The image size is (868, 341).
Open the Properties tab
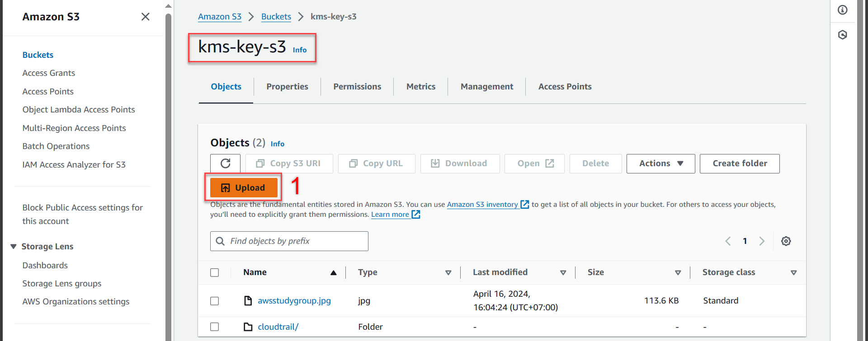tap(287, 87)
